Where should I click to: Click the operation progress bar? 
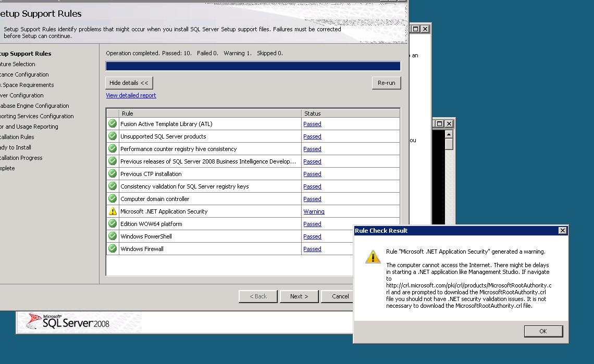pos(253,66)
